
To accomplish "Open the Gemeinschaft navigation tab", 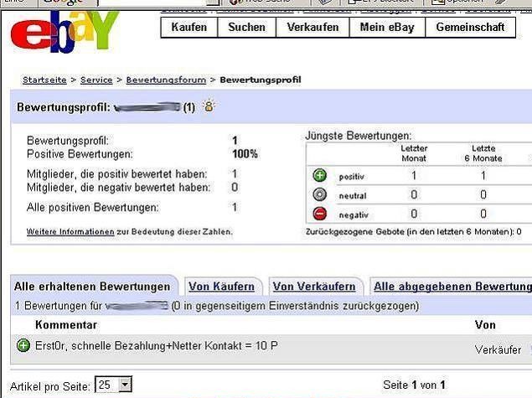I will [470, 28].
